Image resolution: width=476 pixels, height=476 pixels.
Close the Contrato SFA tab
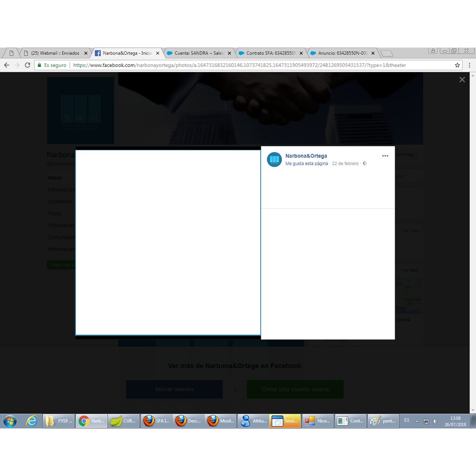pos(301,53)
